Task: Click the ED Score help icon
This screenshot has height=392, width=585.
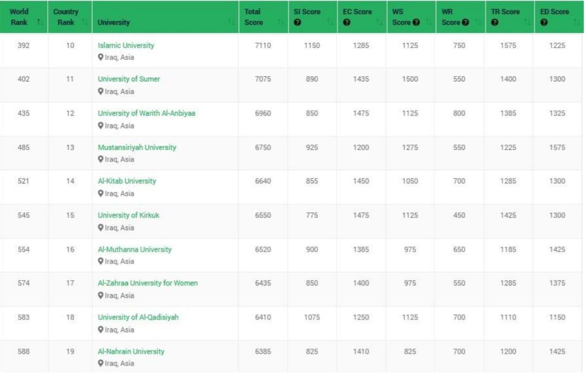Action: tap(544, 22)
